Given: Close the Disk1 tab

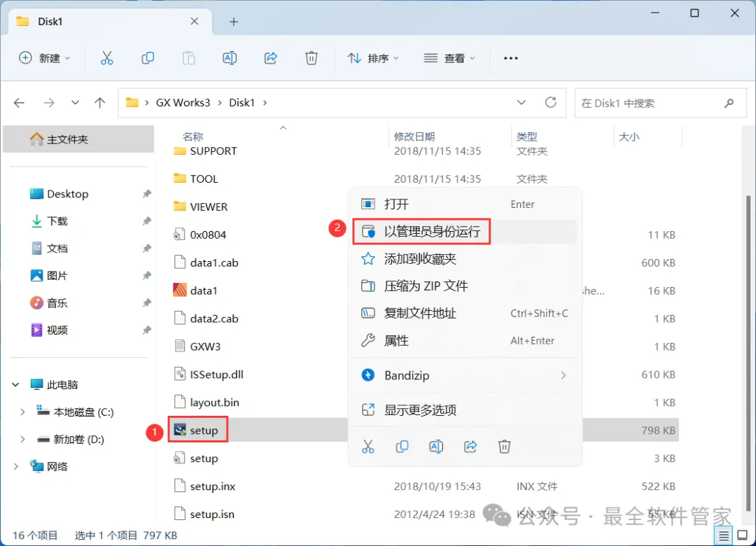Looking at the screenshot, I should pos(195,21).
